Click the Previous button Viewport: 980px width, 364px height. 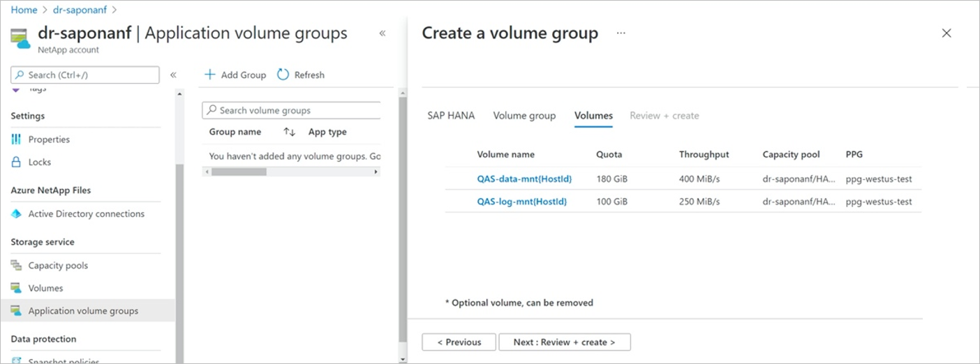coord(459,342)
